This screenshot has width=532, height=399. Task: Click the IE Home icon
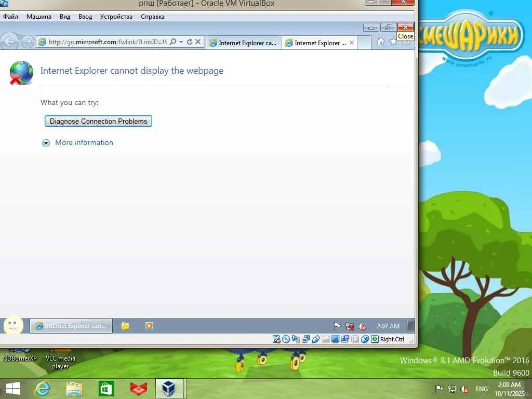(x=381, y=42)
